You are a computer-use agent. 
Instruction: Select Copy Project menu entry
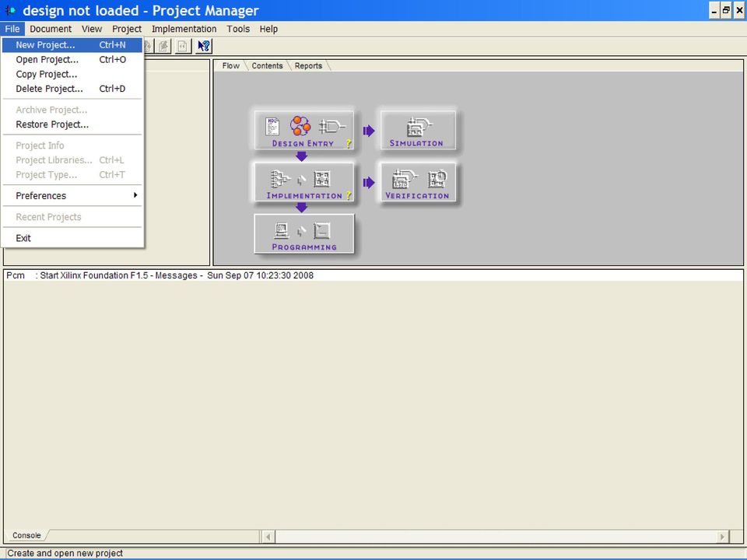point(72,75)
